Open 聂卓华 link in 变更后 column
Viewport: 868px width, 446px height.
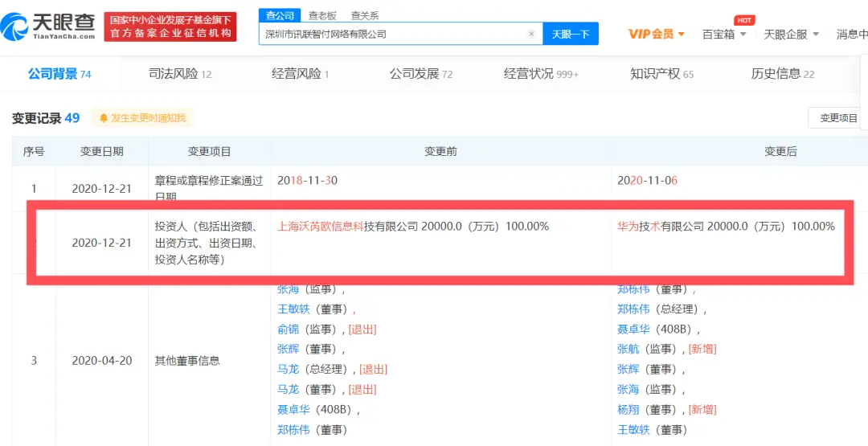pos(633,329)
